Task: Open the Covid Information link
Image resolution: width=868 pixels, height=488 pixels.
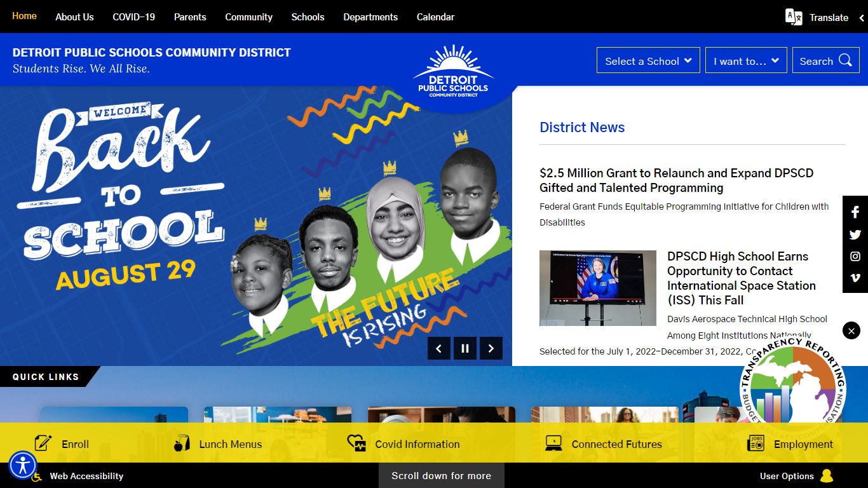Action: 417,444
